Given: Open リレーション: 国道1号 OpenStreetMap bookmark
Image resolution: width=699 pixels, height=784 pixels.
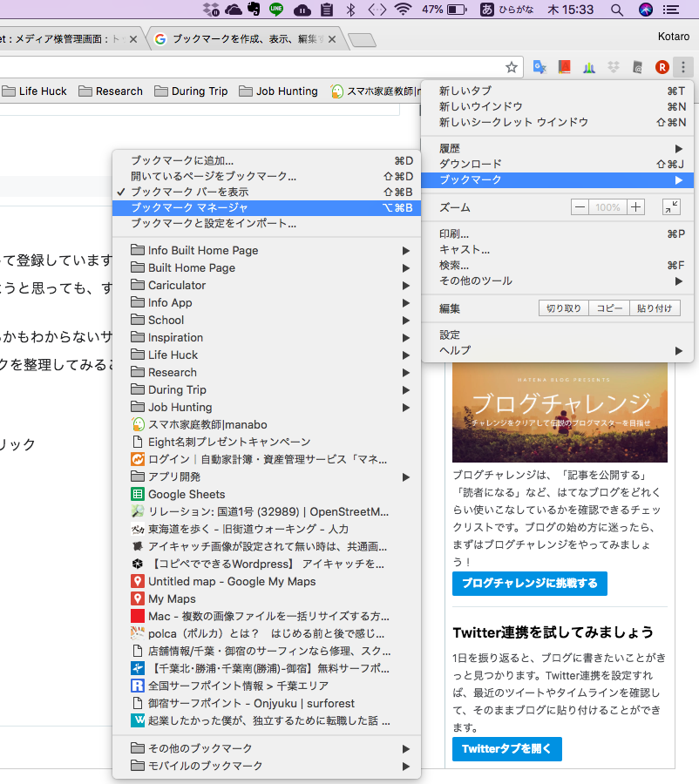Looking at the screenshot, I should point(267,511).
